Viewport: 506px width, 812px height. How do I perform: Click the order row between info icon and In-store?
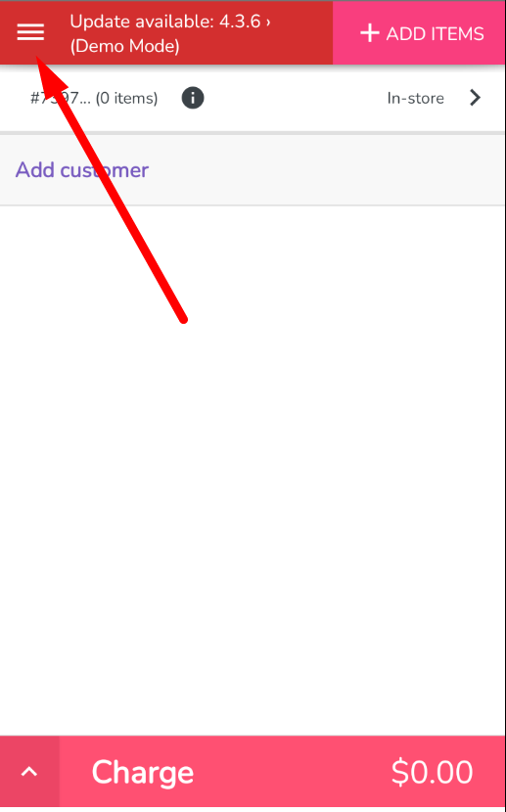point(296,98)
